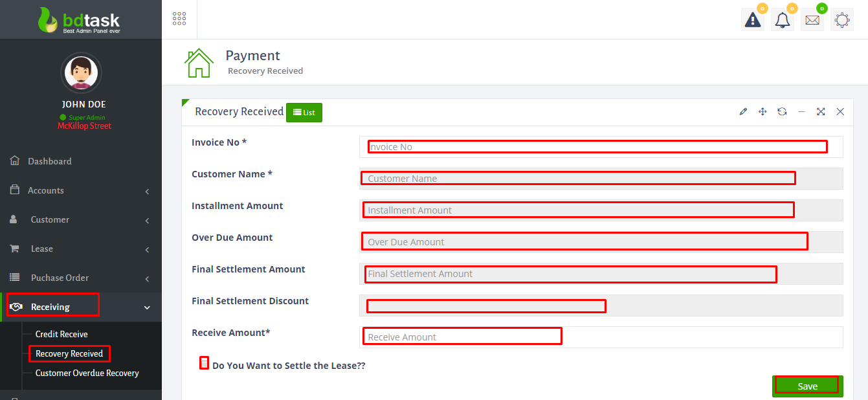
Task: Click the move panel arrows icon
Action: (762, 112)
